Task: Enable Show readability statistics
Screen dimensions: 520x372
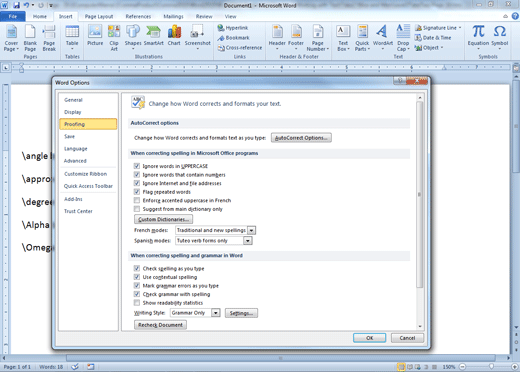Action: 137,302
